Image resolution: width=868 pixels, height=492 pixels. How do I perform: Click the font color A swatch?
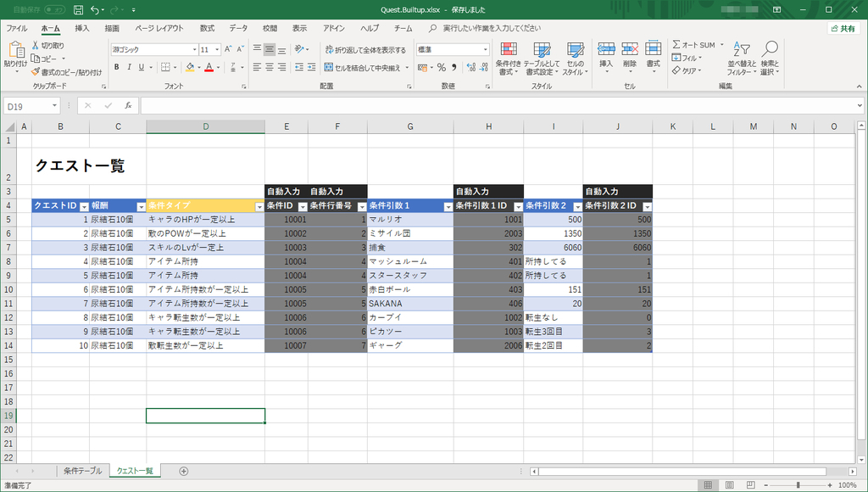pos(209,67)
